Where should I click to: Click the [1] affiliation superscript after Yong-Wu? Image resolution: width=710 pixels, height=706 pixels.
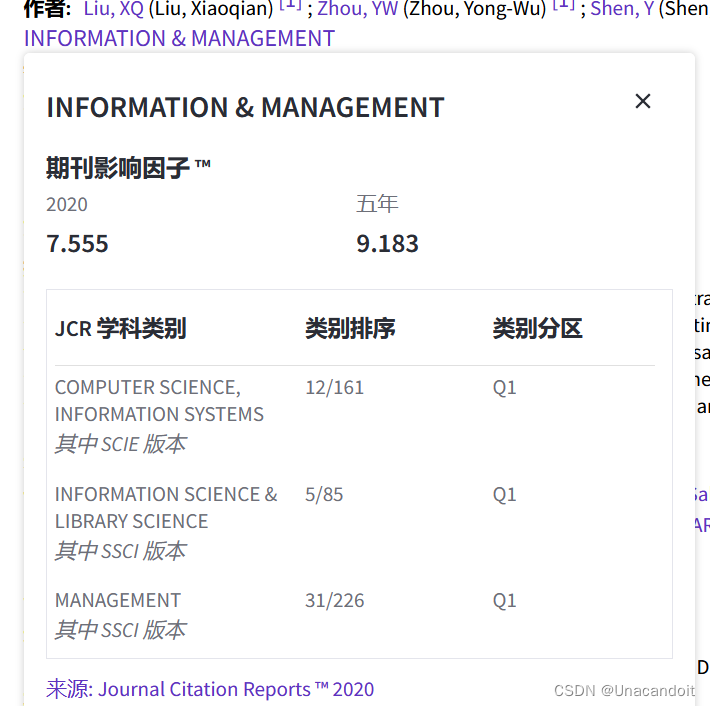564,5
